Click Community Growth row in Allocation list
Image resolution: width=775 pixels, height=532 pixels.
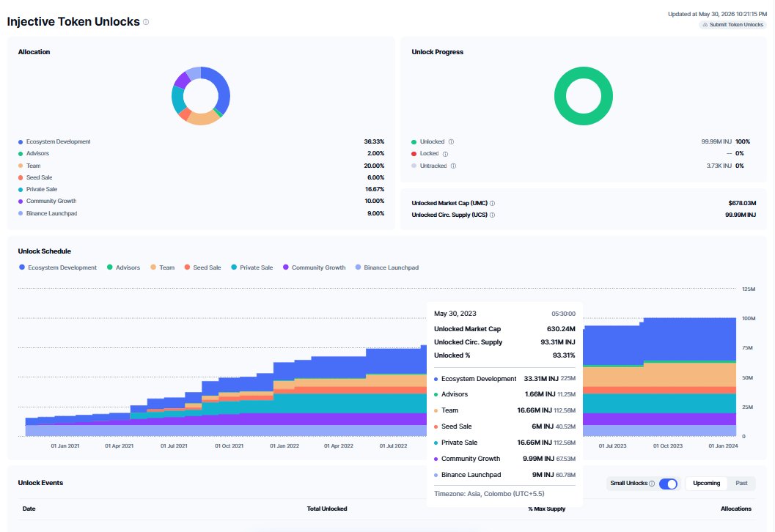(201, 201)
